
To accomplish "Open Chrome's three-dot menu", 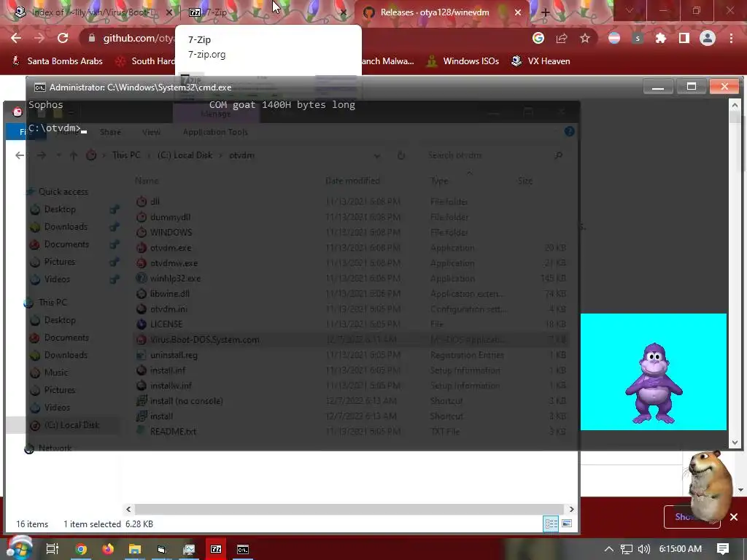I will coord(731,38).
